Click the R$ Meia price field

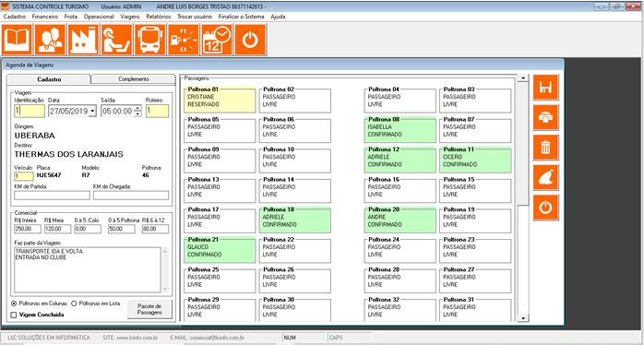(x=57, y=229)
